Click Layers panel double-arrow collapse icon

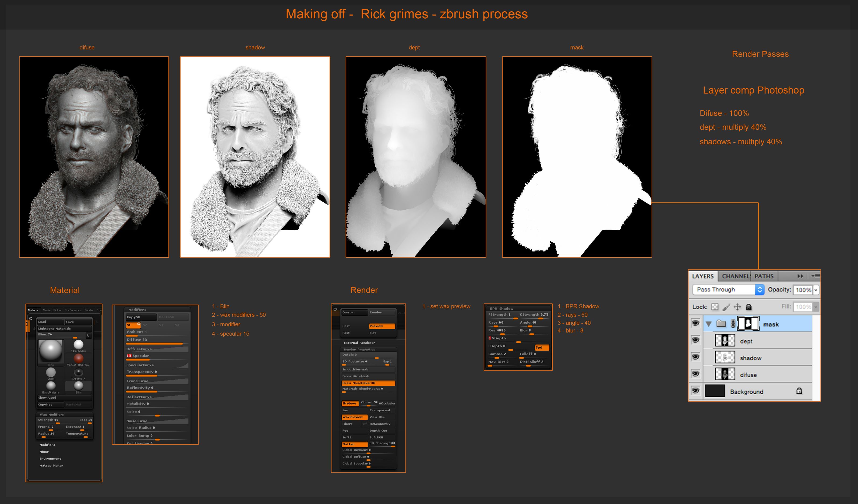[800, 276]
